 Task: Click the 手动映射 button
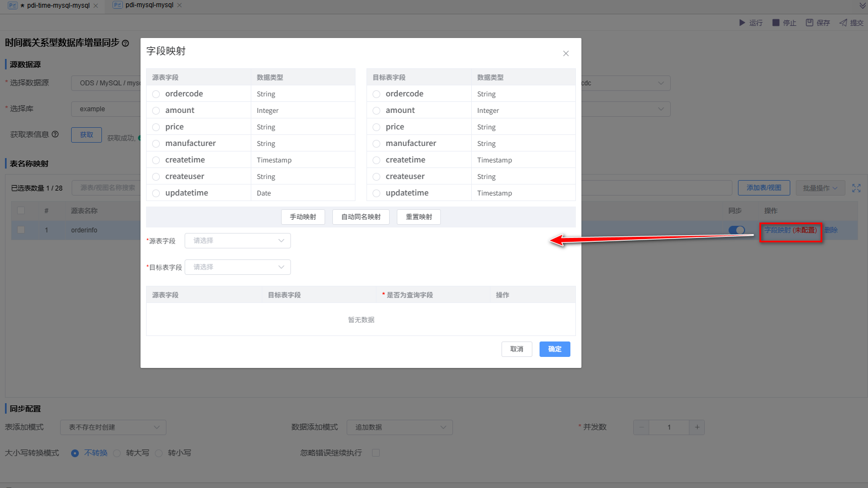(303, 217)
